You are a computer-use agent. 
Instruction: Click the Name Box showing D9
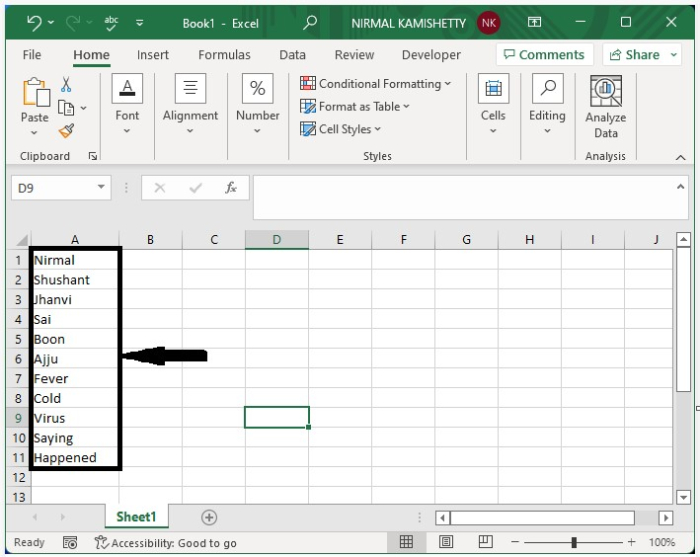(53, 188)
